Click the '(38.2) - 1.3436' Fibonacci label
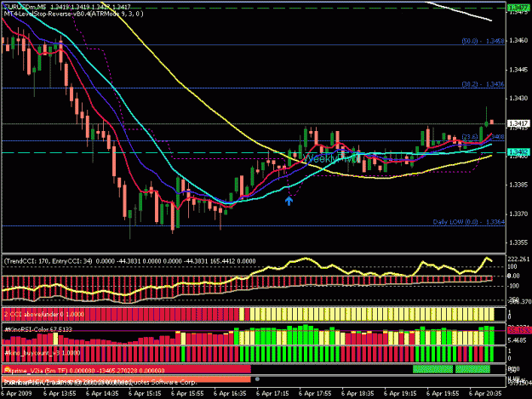Screen dimensions: 532x399 coord(483,84)
